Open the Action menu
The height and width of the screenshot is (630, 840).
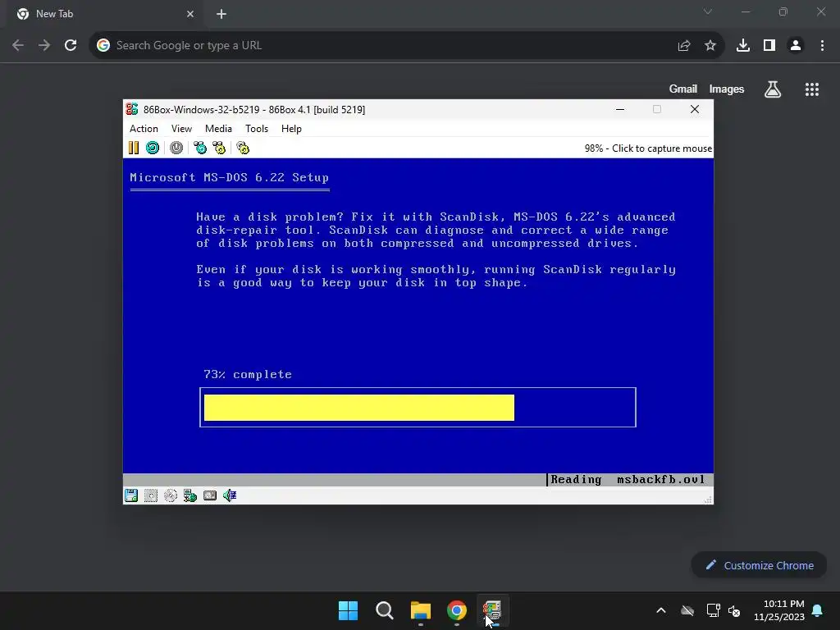point(144,129)
